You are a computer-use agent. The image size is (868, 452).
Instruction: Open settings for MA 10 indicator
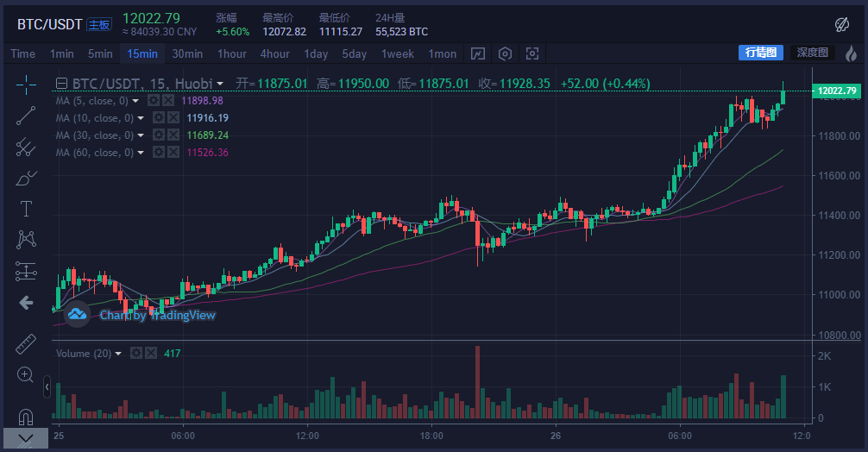point(159,118)
